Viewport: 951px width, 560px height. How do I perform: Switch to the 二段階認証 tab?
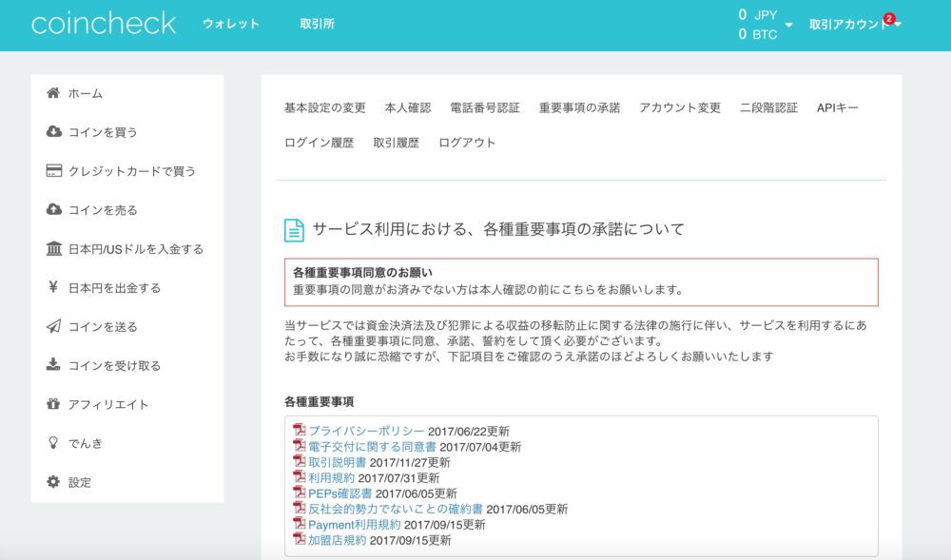(x=768, y=107)
